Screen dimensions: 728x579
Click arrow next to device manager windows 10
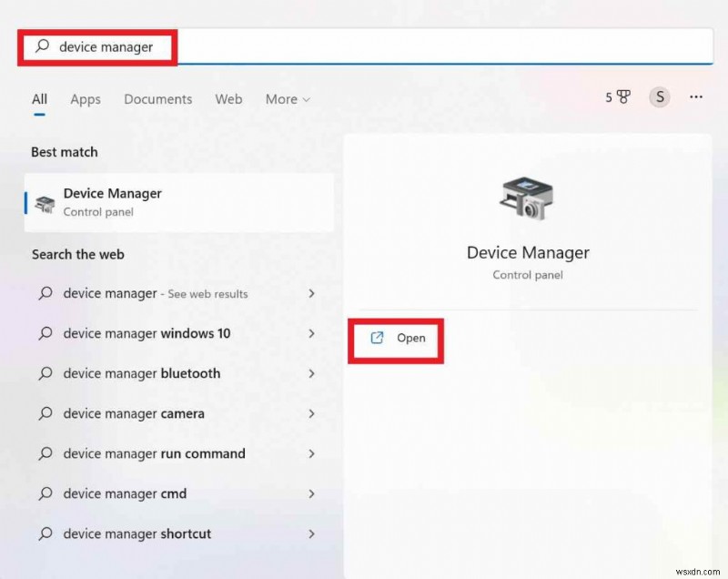pos(311,333)
